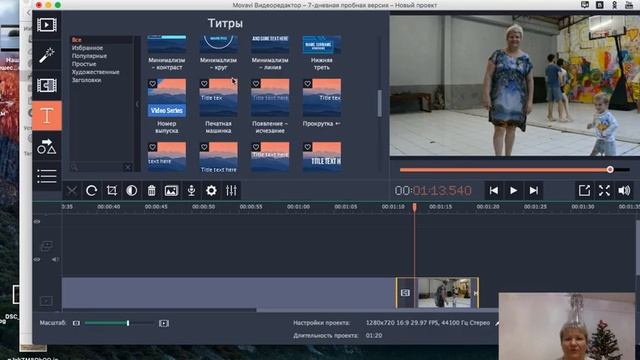Select the Популярные category

[x=89, y=56]
